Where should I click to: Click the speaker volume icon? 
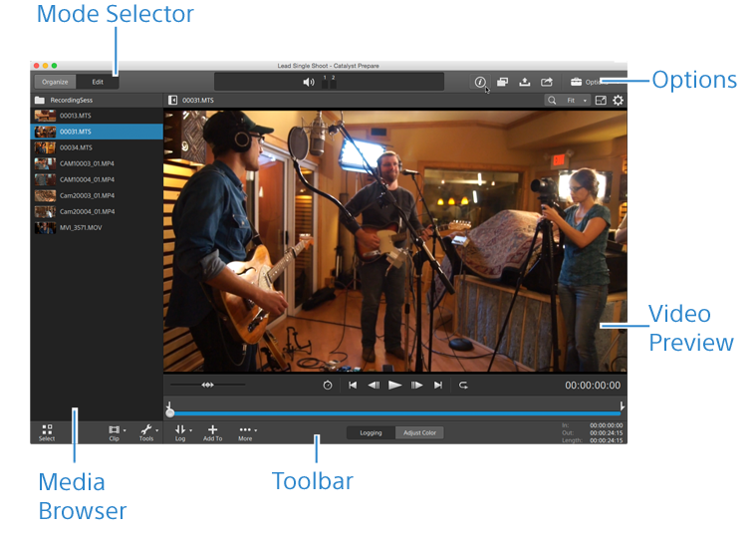(309, 83)
